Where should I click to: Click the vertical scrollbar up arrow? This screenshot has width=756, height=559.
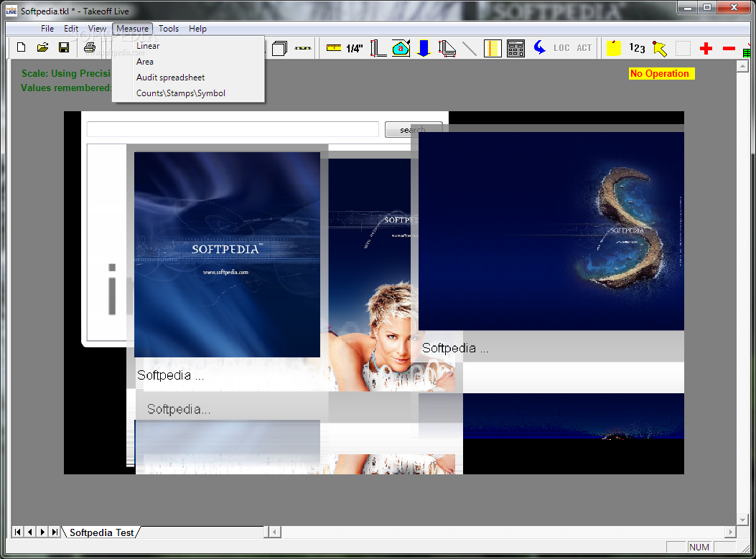click(742, 67)
